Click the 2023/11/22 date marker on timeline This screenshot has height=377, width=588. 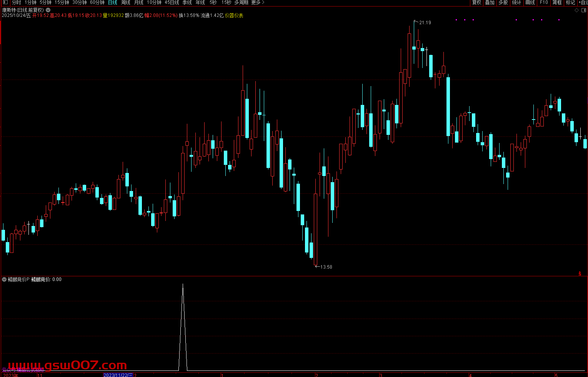point(118,375)
